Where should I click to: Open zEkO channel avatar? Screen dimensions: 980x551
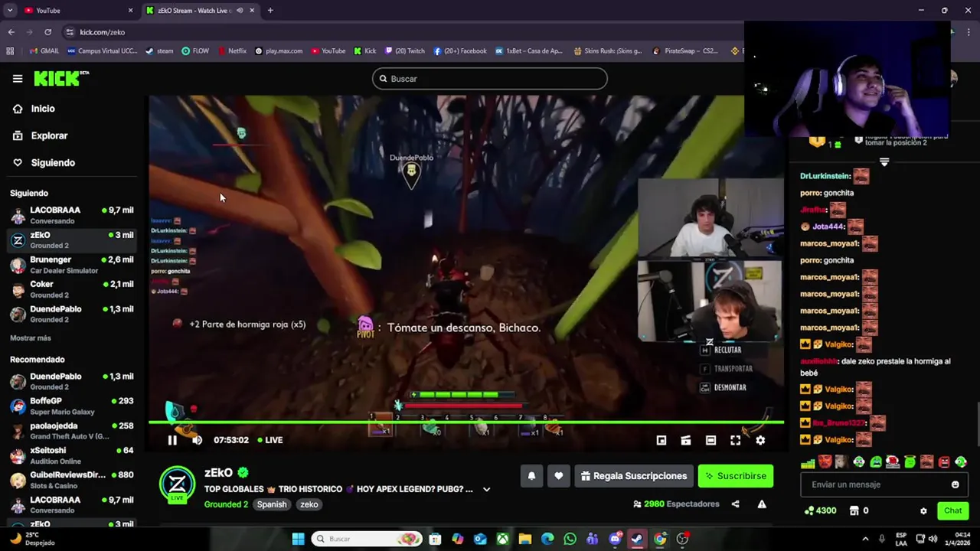[x=177, y=484]
